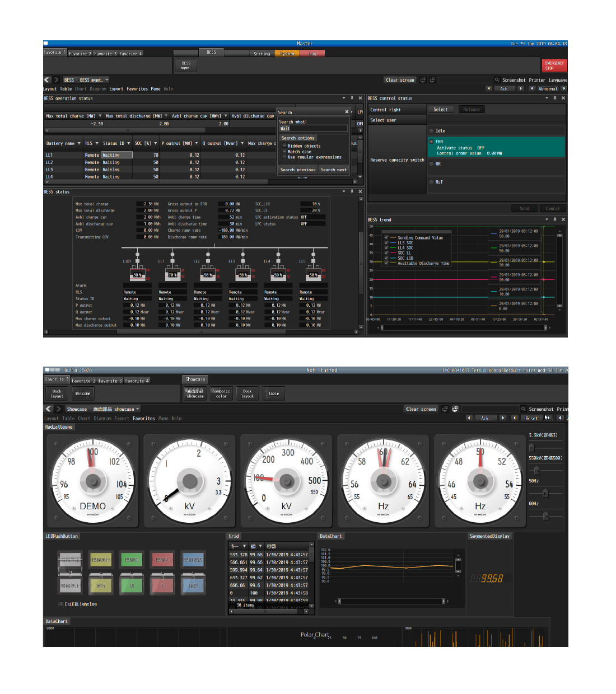Uncheck Sending Command Value in trend legend
Image resolution: width=616 pixels, height=694 pixels.
tap(386, 237)
